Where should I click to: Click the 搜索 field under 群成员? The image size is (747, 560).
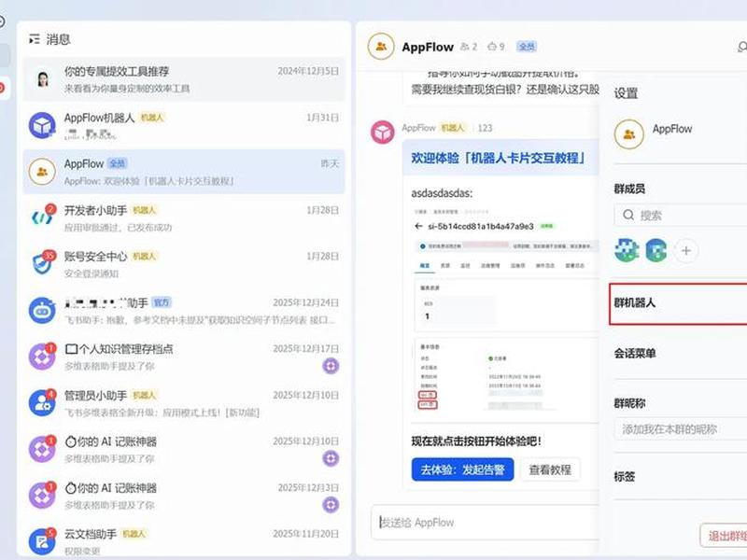tap(681, 216)
